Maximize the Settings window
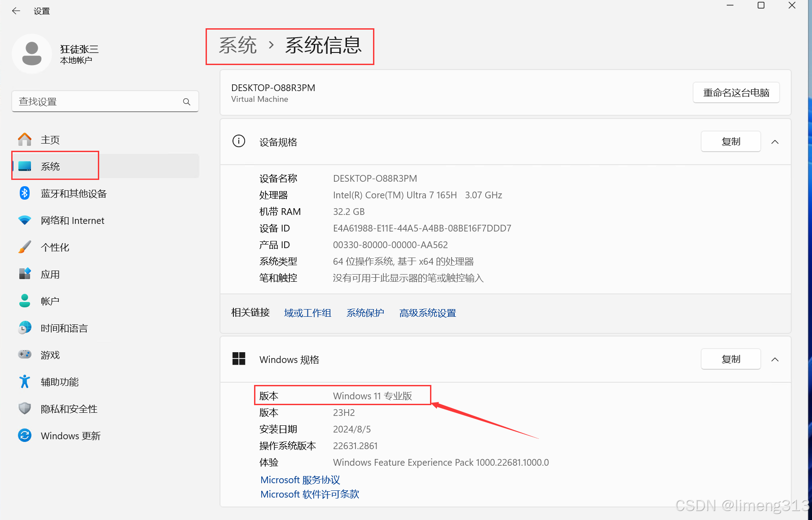 click(761, 5)
